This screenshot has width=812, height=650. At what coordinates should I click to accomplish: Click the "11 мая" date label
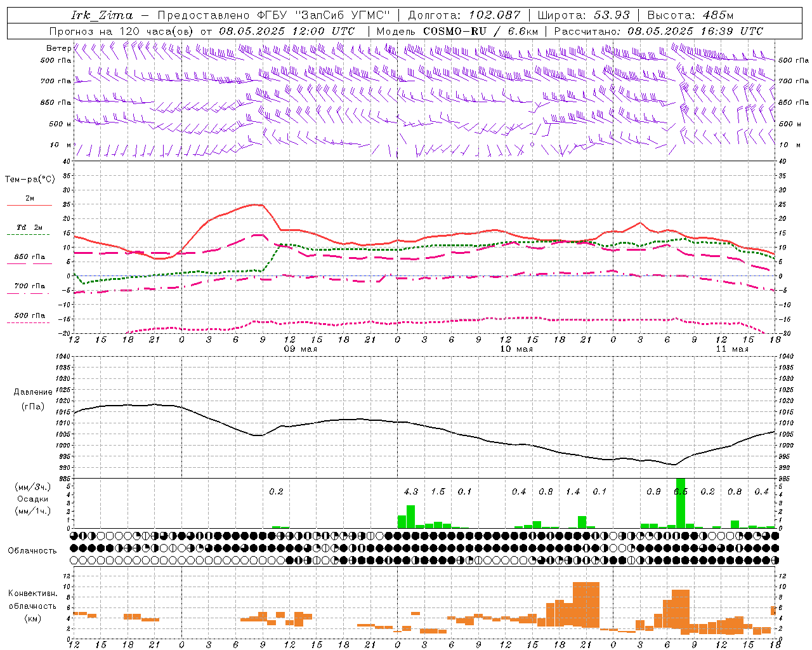[732, 349]
